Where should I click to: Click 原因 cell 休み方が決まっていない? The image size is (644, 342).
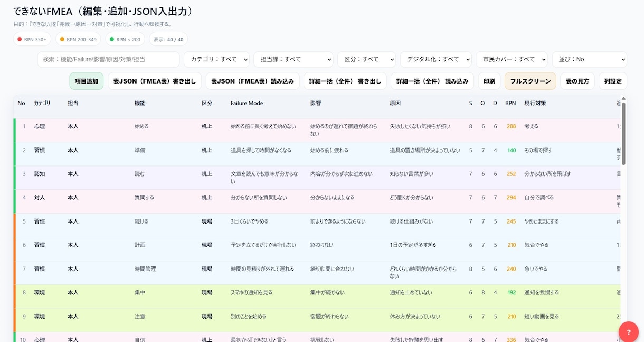[x=415, y=317]
